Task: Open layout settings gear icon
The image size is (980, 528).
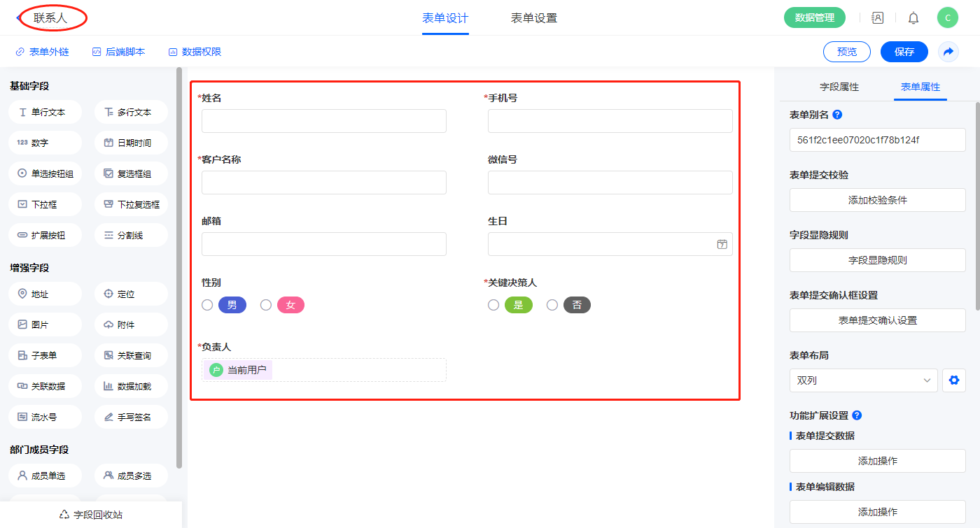Action: [953, 380]
